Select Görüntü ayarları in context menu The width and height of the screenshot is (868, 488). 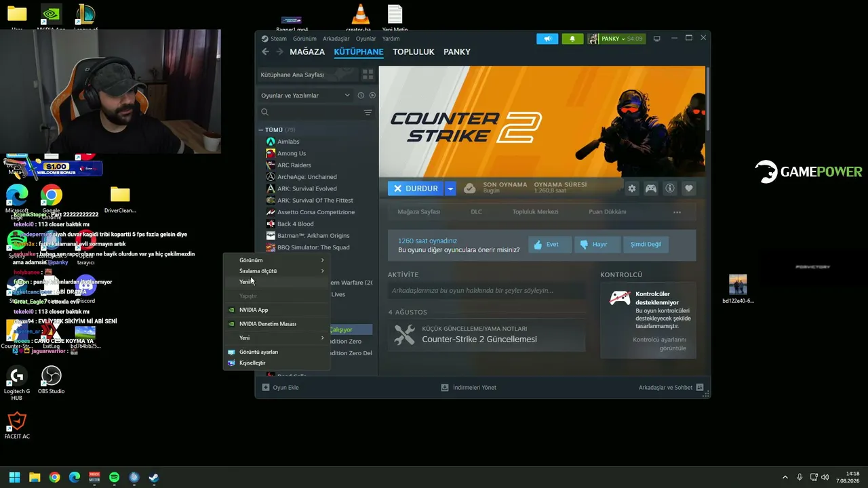[x=277, y=352]
